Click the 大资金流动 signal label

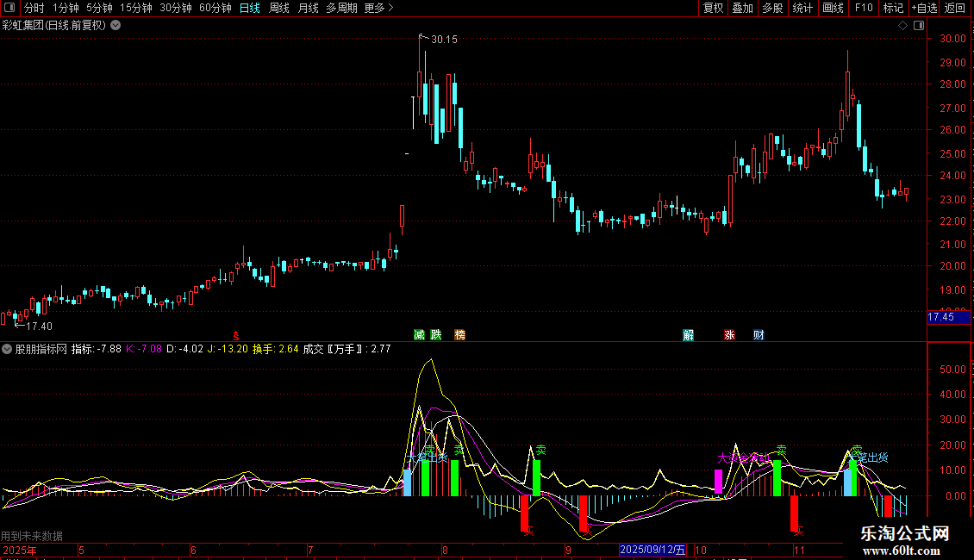click(x=744, y=458)
